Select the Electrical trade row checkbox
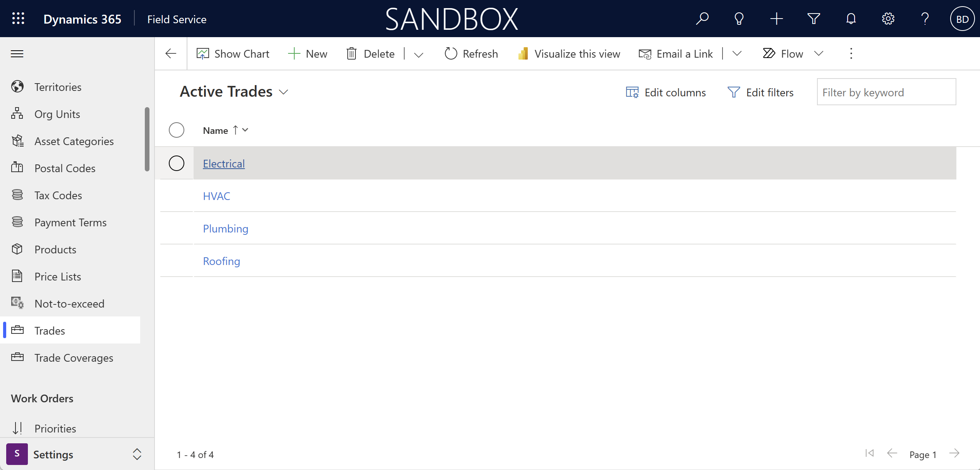Image resolution: width=980 pixels, height=470 pixels. (176, 163)
